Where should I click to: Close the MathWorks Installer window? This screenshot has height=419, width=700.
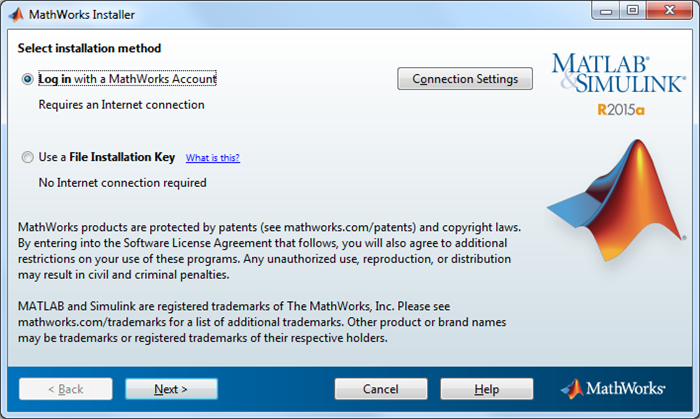point(667,12)
